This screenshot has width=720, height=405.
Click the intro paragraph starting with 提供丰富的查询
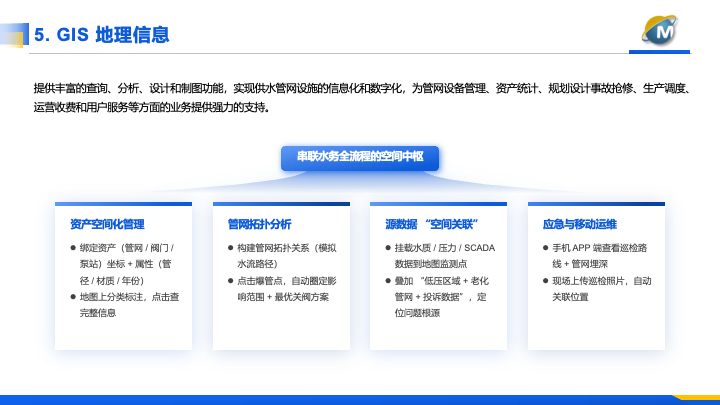[360, 97]
